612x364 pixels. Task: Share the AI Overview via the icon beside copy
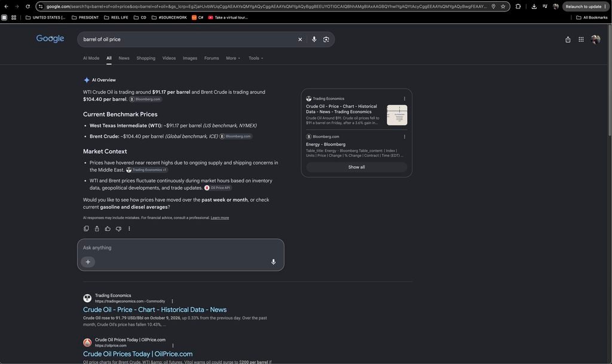(x=97, y=229)
